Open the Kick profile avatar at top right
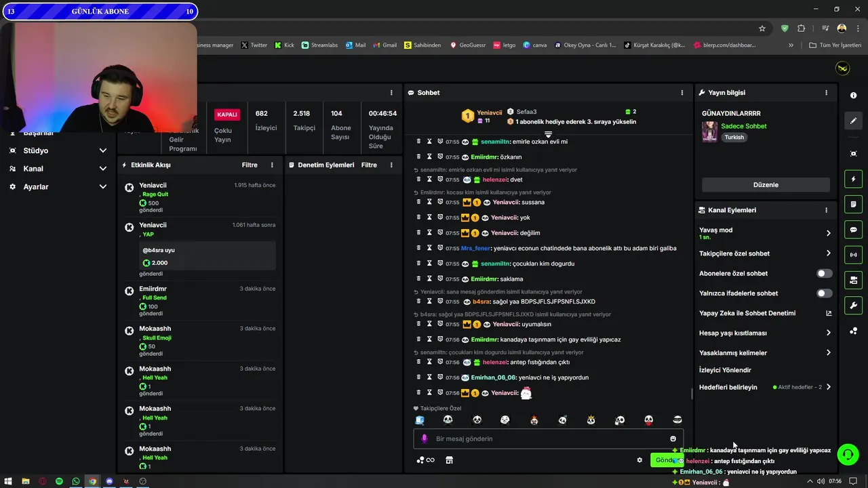The height and width of the screenshot is (488, 868). (x=842, y=68)
